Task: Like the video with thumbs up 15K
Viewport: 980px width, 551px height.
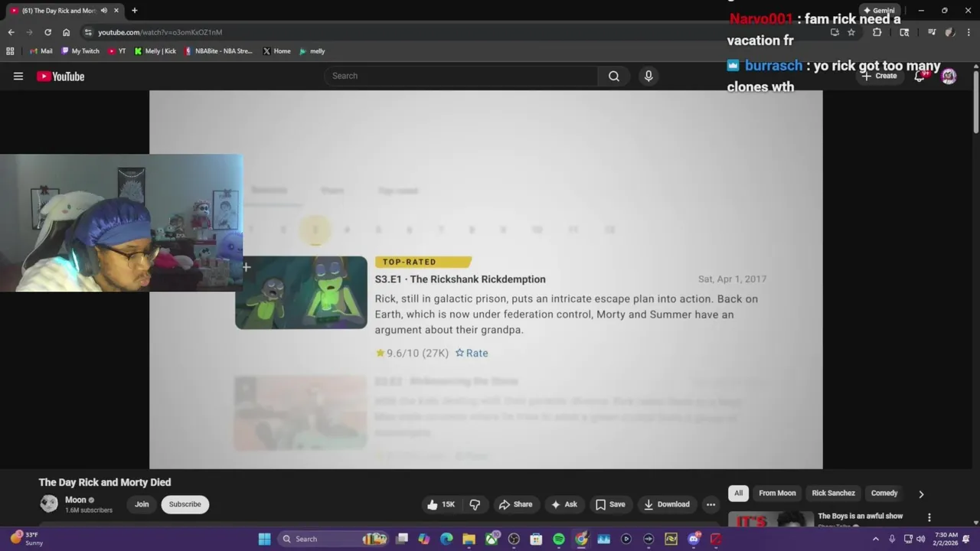Action: pos(441,504)
